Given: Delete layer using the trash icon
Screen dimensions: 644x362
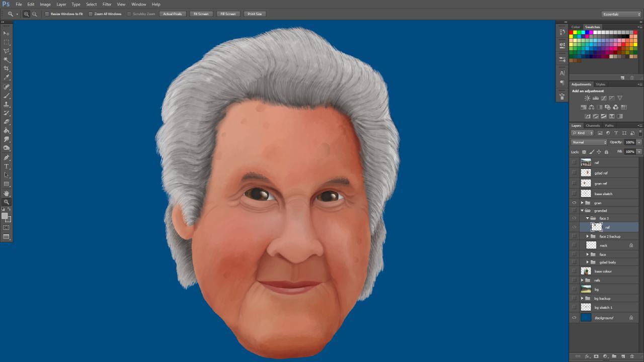Looking at the screenshot, I should 632,356.
